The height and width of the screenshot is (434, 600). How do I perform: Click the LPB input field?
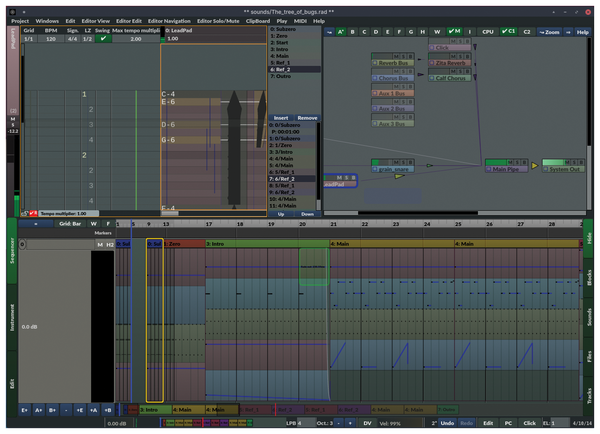pyautogui.click(x=307, y=423)
